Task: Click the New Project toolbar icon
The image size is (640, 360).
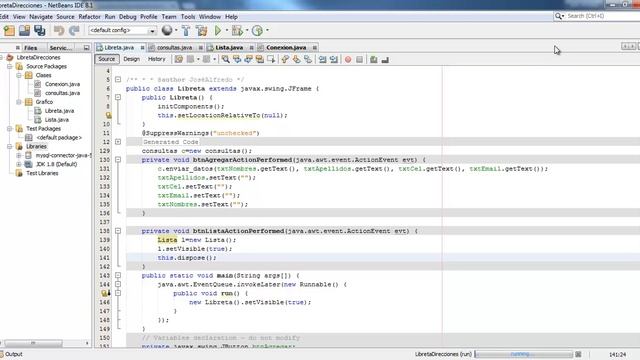Action: 9,31
